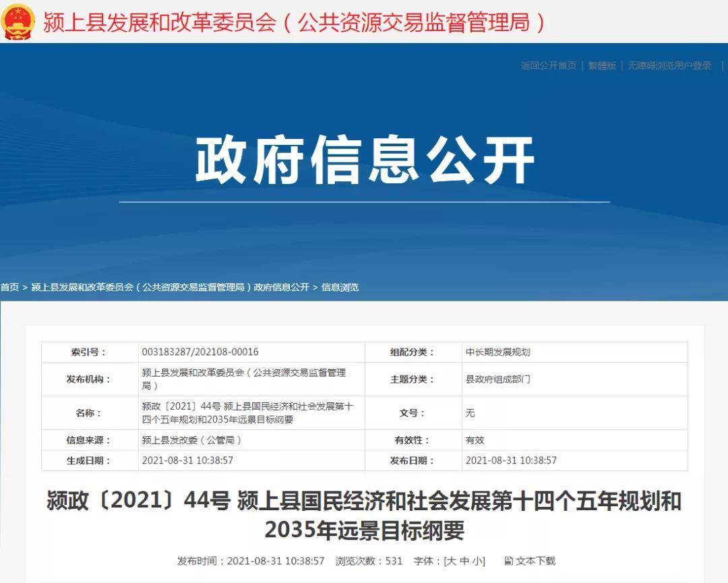
Task: Set font size to 小
Action: (478, 561)
